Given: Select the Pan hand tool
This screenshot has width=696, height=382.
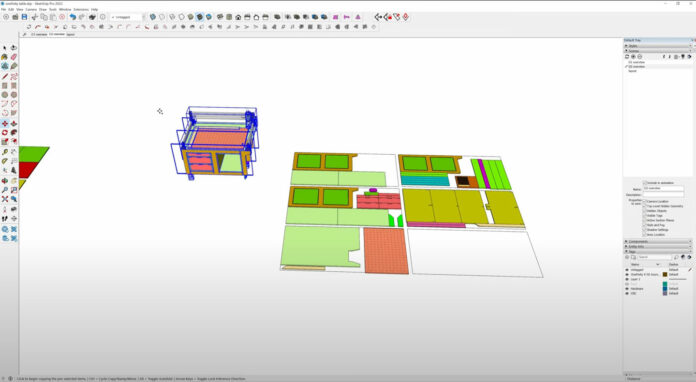Looking at the screenshot, I should coord(14,181).
